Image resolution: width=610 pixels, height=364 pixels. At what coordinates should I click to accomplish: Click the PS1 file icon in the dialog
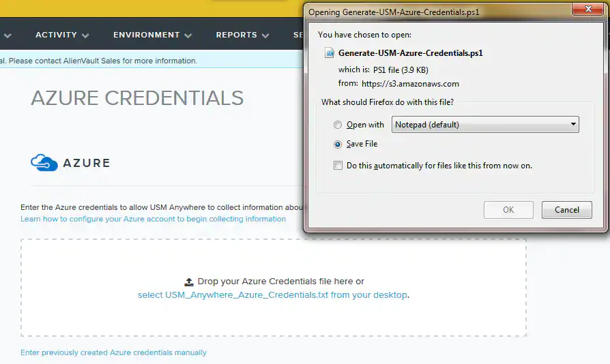(x=330, y=53)
